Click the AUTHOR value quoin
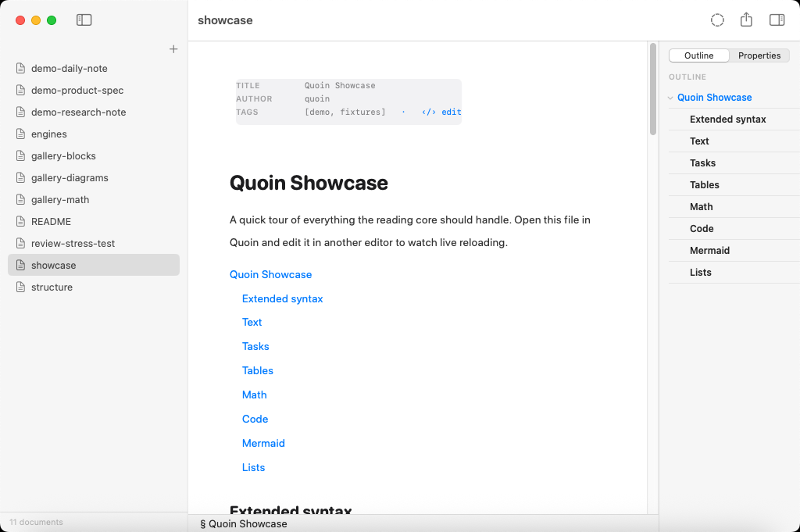This screenshot has width=800, height=532. point(317,99)
